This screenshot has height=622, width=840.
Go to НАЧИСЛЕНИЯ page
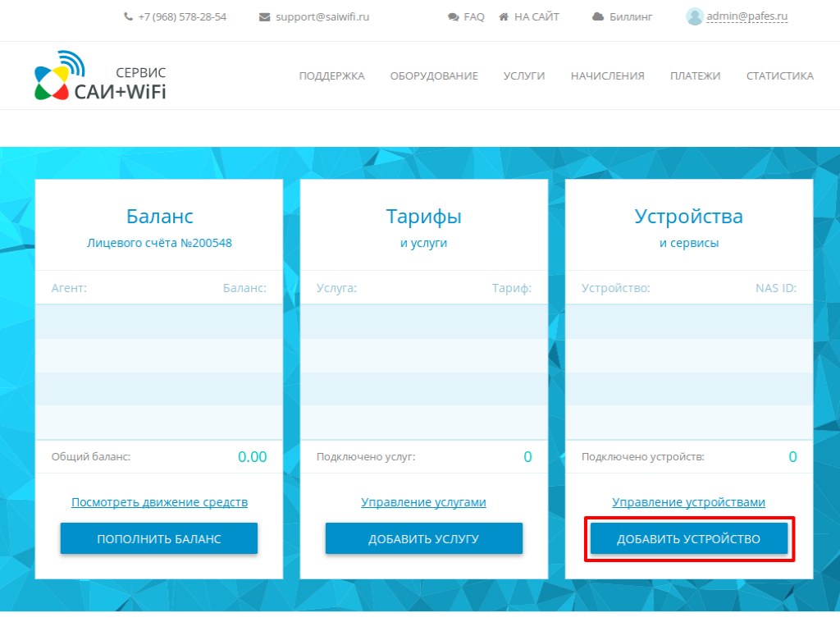607,75
